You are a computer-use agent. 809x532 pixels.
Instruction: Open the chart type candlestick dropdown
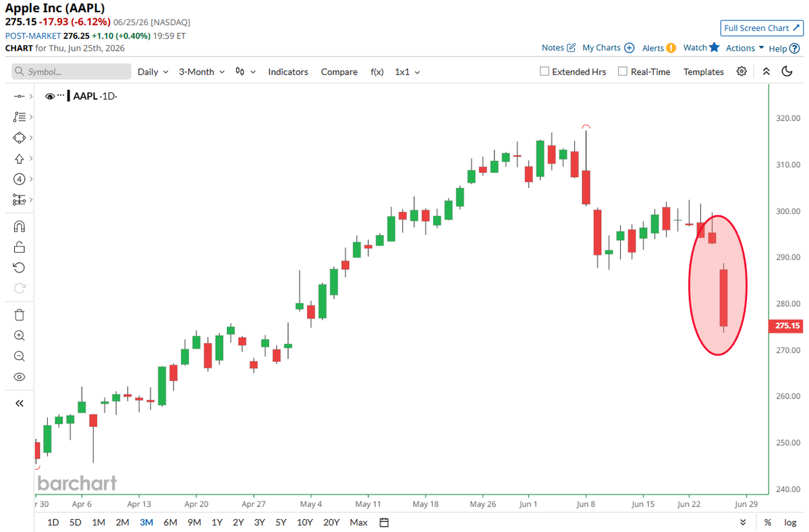click(245, 71)
